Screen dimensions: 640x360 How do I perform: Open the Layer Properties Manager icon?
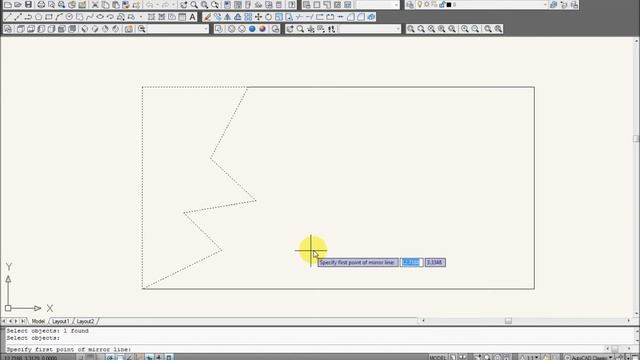pos(410,5)
